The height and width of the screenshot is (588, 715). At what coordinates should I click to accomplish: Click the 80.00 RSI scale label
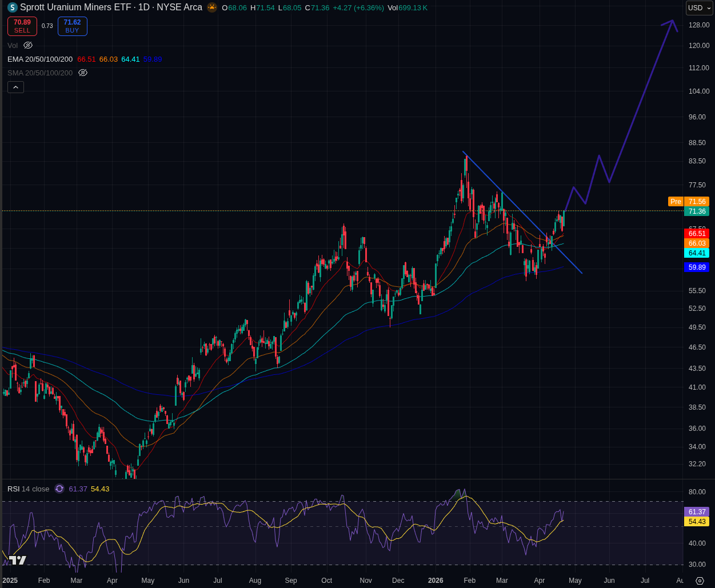point(697,492)
